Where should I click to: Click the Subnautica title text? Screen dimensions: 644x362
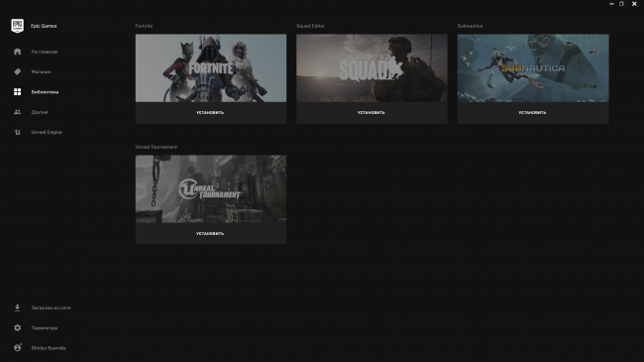pos(470,26)
